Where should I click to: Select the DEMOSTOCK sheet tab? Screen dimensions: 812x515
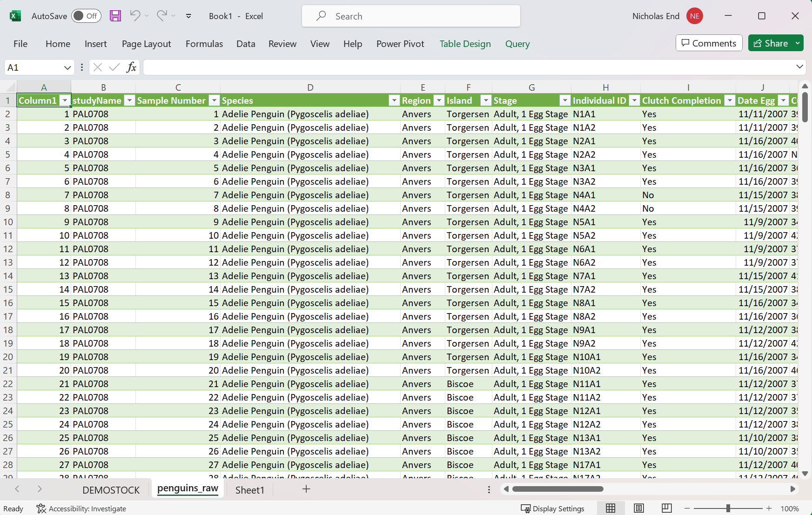tap(111, 489)
